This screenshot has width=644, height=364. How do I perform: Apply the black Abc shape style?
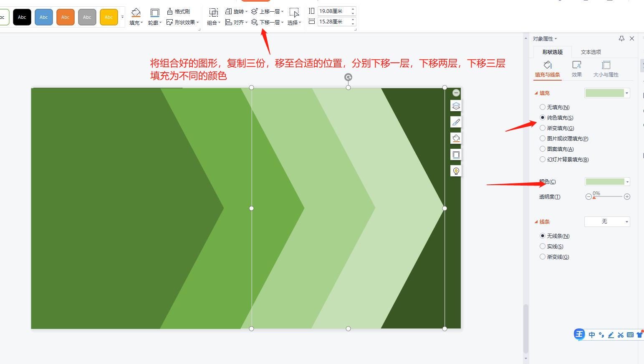coord(22,17)
